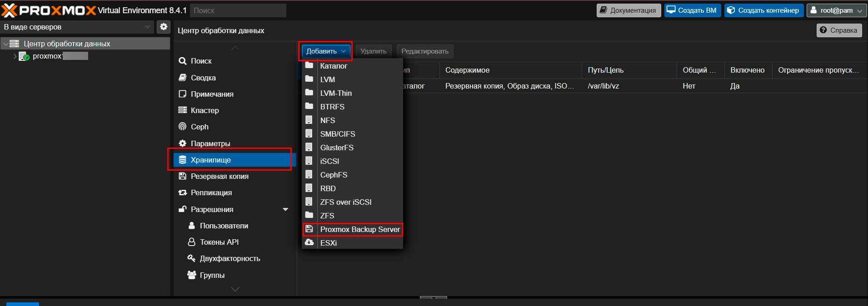868x306 pixels.
Task: Click the Ceph logo icon
Action: pyautogui.click(x=183, y=127)
